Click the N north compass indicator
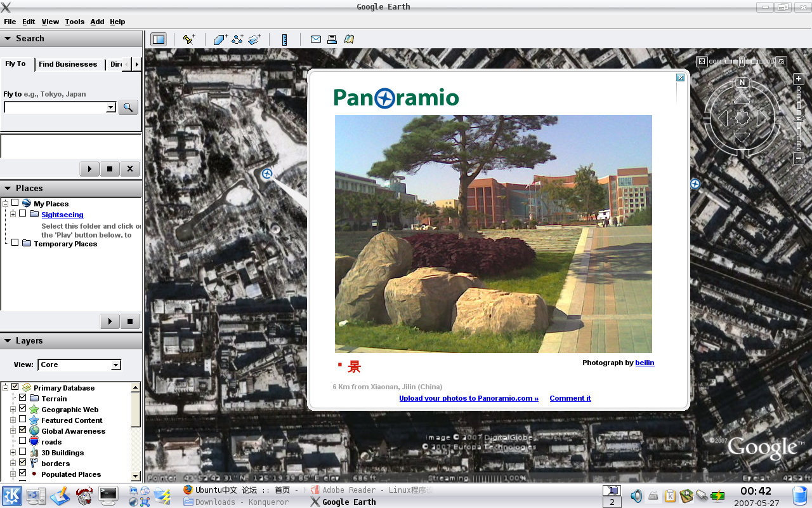 (x=742, y=83)
